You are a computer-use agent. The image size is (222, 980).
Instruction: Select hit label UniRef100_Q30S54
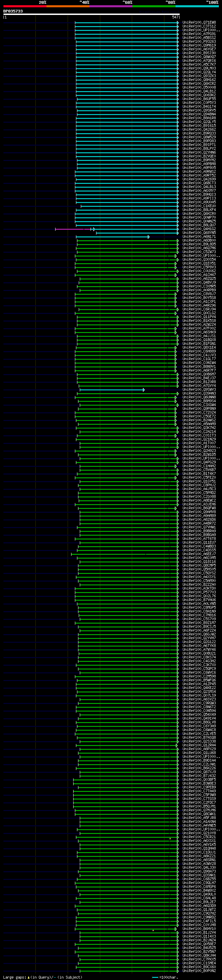click(199, 259)
